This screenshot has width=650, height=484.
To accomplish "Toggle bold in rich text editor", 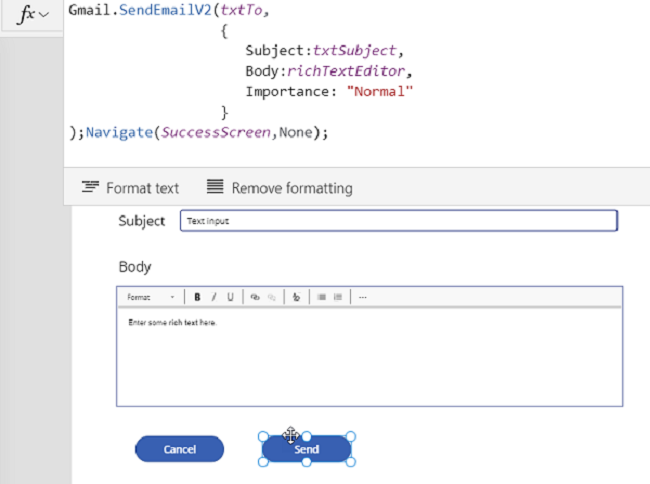I will 197,297.
